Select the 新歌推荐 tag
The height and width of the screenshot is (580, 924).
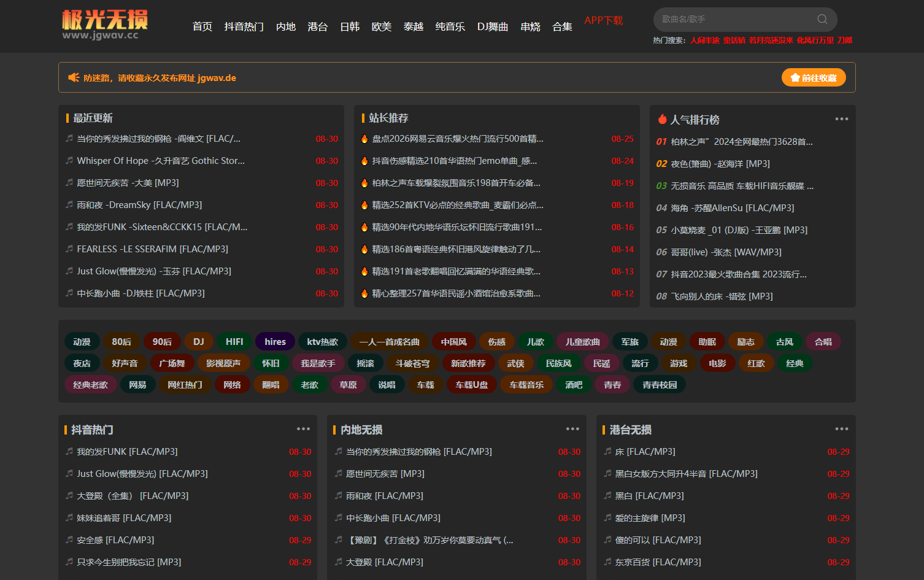(468, 363)
